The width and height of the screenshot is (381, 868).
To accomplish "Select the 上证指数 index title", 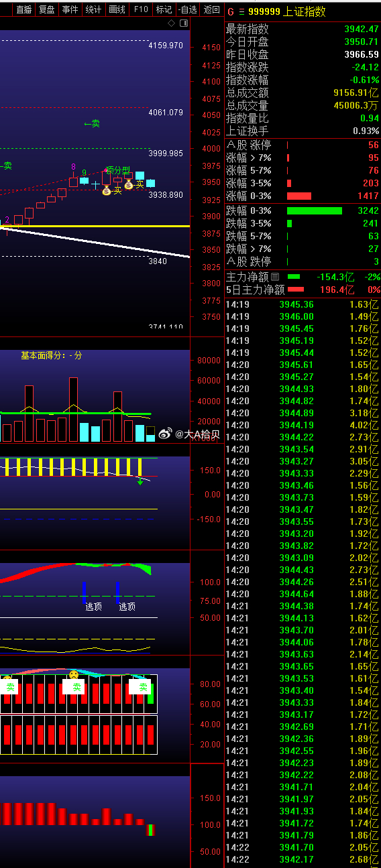I will click(x=304, y=11).
